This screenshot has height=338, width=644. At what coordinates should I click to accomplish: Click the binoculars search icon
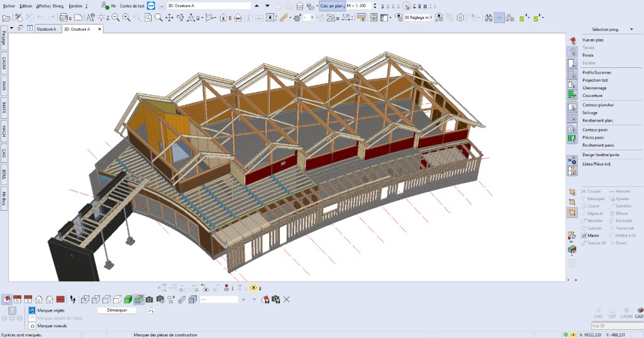(488, 18)
